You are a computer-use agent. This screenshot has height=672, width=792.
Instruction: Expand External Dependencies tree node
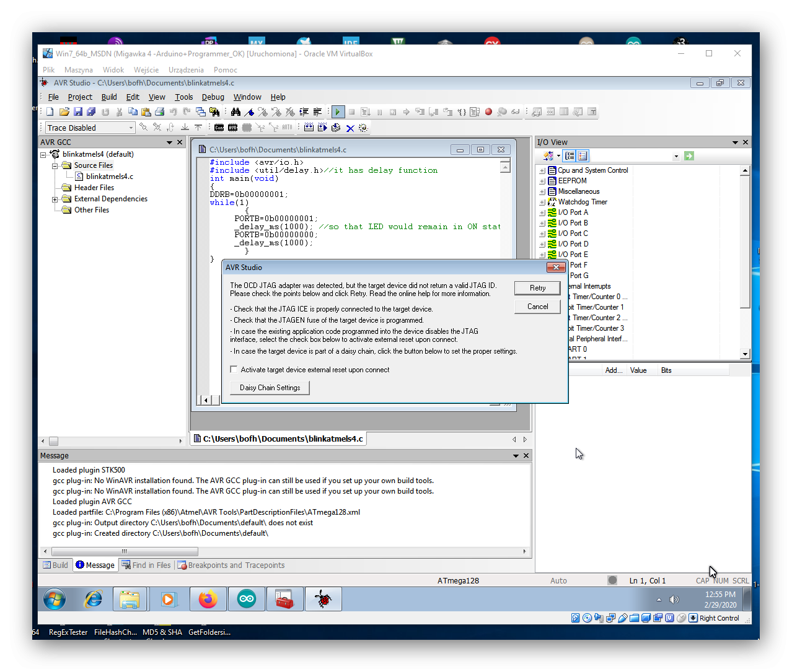[55, 199]
